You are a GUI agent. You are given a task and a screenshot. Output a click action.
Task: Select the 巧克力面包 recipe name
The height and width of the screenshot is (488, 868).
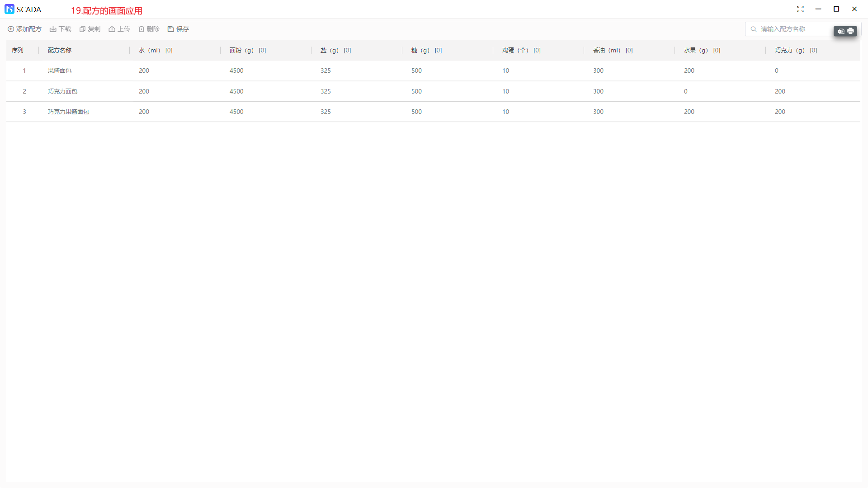62,91
